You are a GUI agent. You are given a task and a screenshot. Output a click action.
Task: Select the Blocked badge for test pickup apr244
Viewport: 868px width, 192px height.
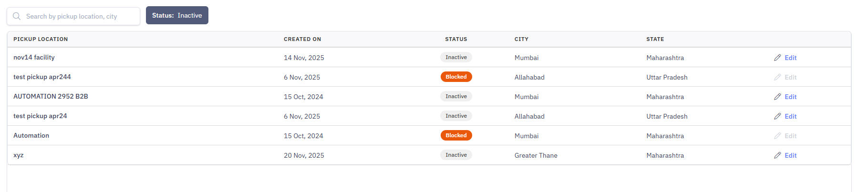coord(456,77)
